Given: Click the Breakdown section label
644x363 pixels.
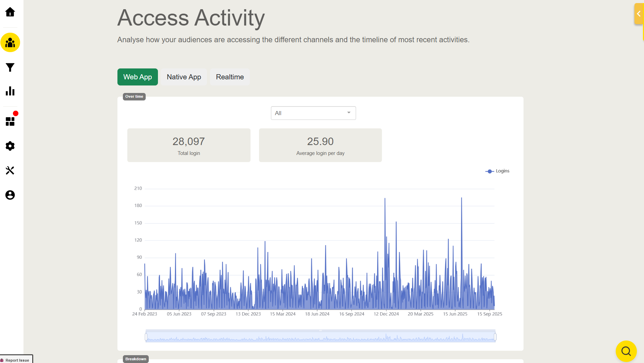Looking at the screenshot, I should tap(136, 359).
